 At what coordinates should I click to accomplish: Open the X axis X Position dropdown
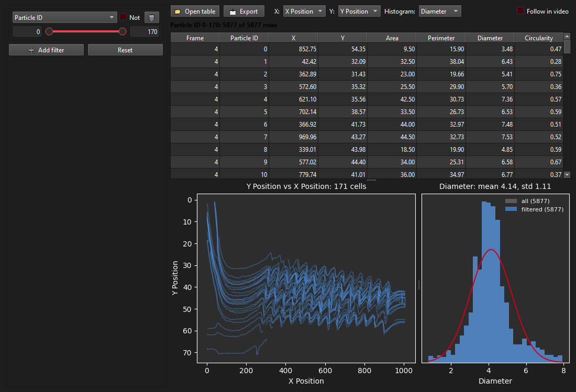click(304, 12)
